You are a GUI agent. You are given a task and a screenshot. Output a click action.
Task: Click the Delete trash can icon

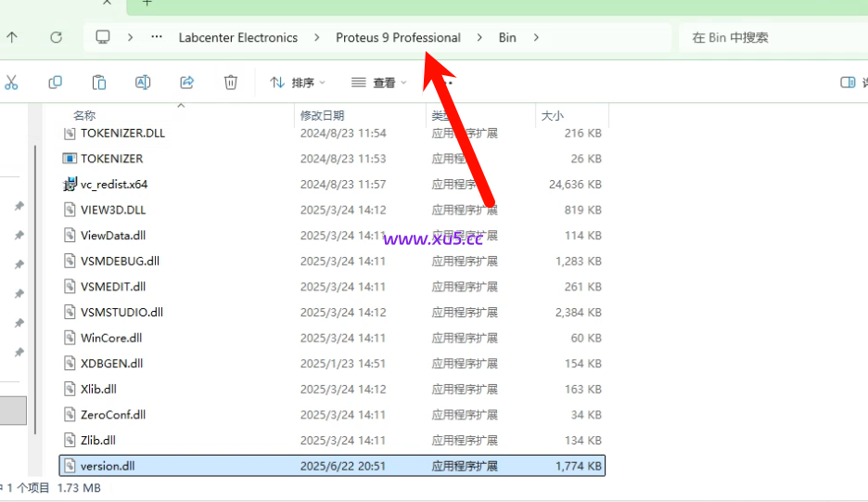click(231, 83)
